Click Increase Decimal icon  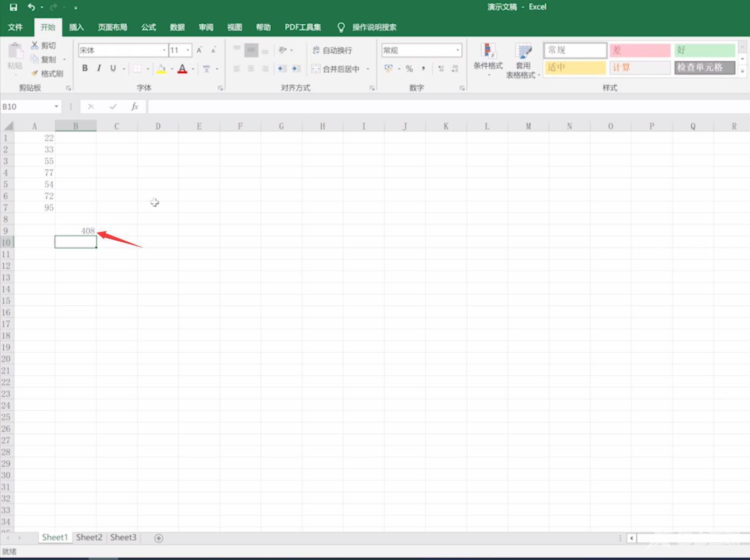click(441, 68)
